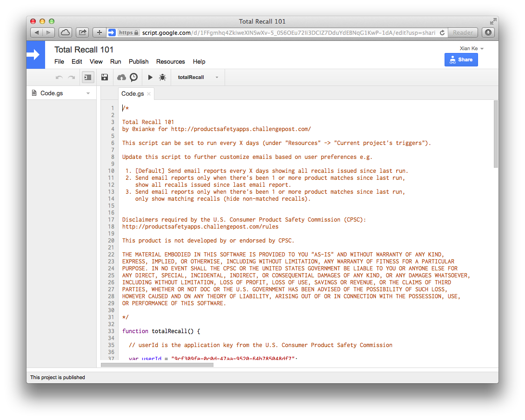
Task: Click 'This project is published' status text
Action: (x=58, y=377)
